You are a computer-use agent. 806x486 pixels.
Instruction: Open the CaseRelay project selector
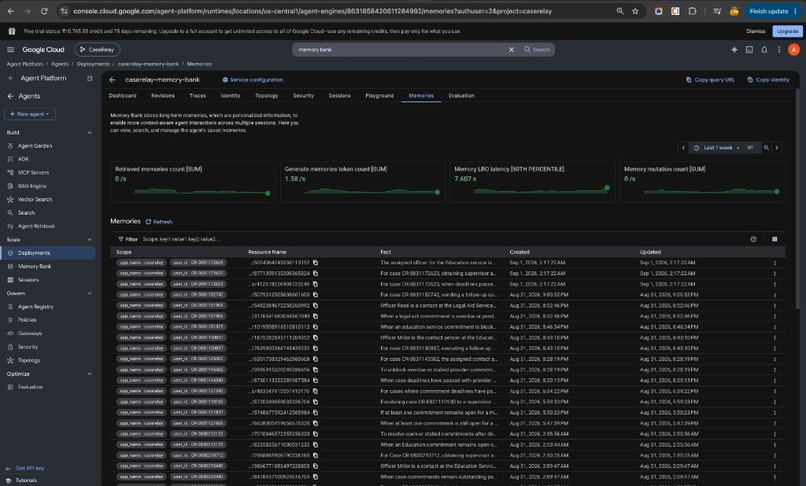pyautogui.click(x=97, y=49)
